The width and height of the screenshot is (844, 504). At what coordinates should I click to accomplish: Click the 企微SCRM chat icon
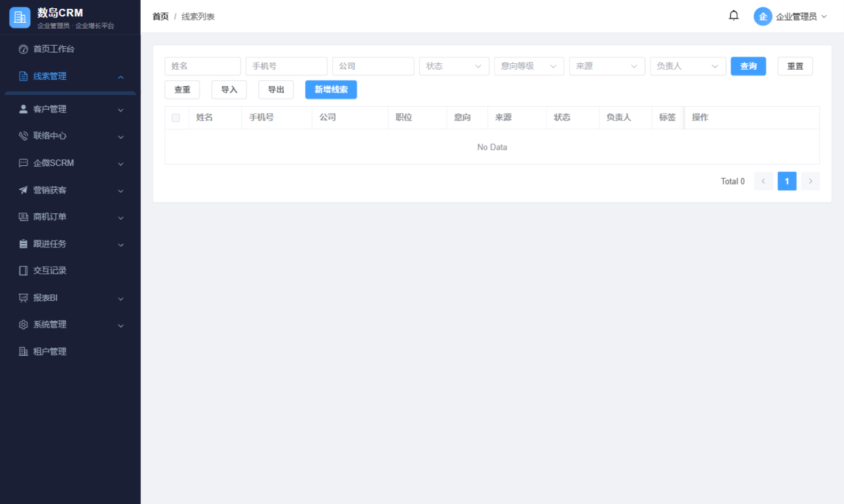pos(23,163)
